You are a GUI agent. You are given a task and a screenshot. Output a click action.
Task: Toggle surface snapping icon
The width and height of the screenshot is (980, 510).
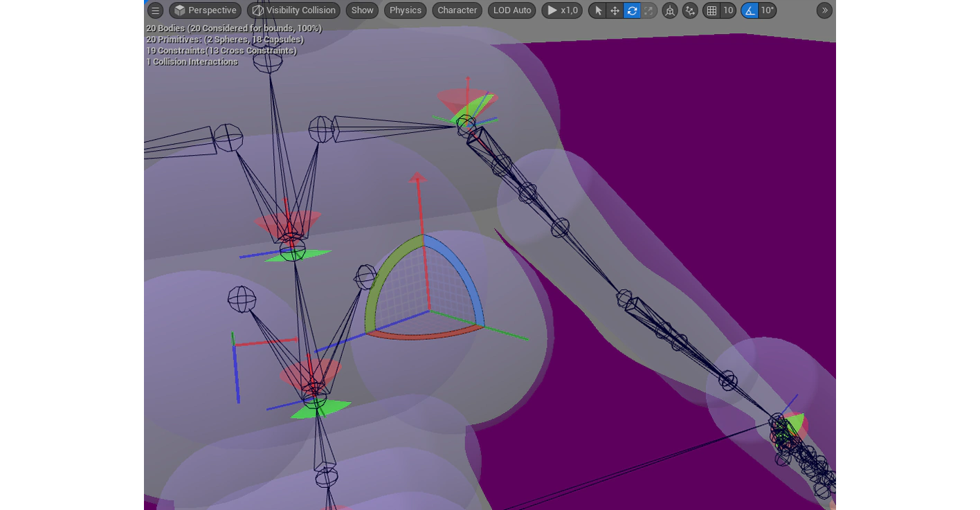[x=690, y=10]
